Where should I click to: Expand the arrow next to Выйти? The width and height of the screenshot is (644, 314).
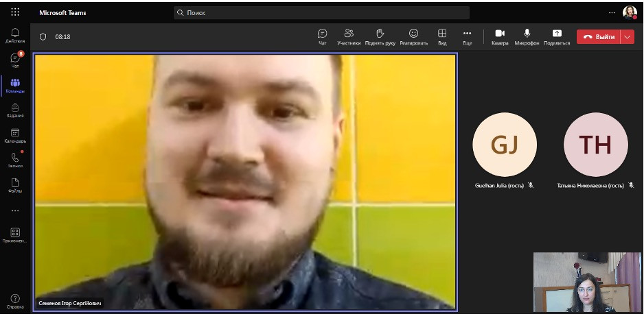pos(628,37)
